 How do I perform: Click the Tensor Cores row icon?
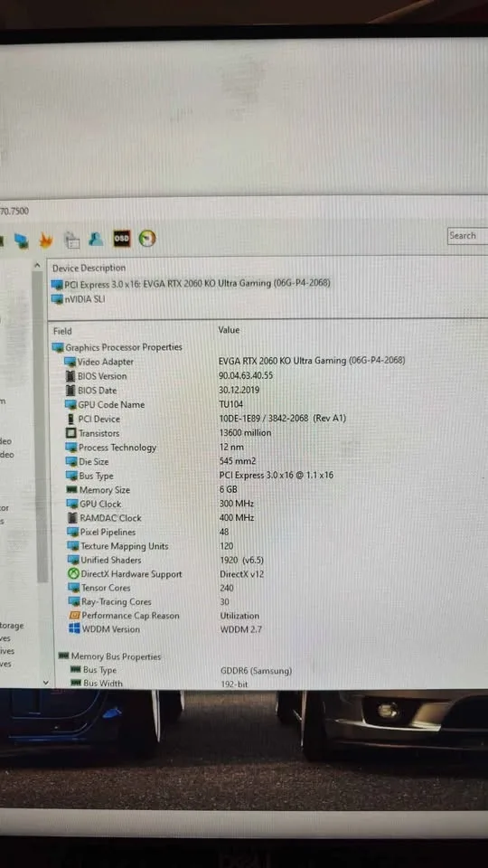(73, 588)
